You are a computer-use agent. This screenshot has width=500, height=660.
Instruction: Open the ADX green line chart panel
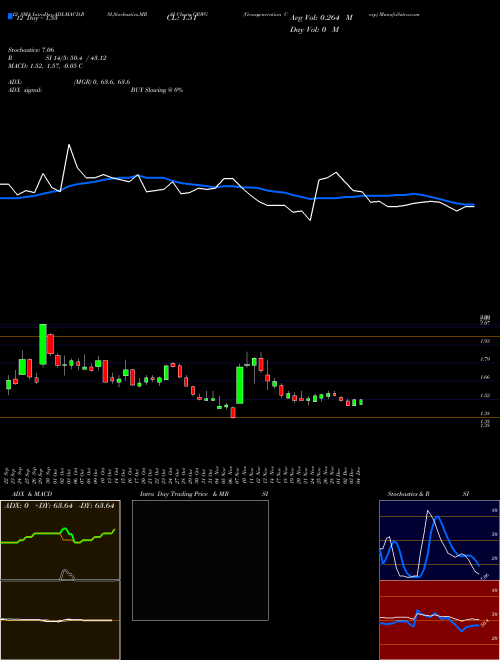pos(60,540)
